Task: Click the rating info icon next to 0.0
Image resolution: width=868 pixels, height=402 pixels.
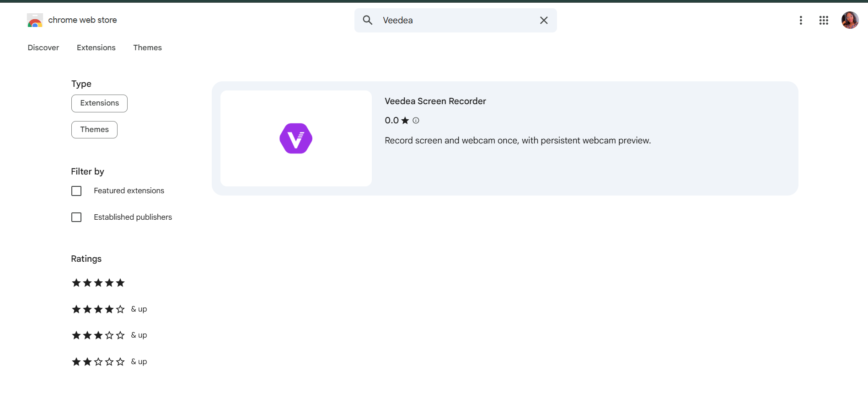Action: pyautogui.click(x=416, y=121)
